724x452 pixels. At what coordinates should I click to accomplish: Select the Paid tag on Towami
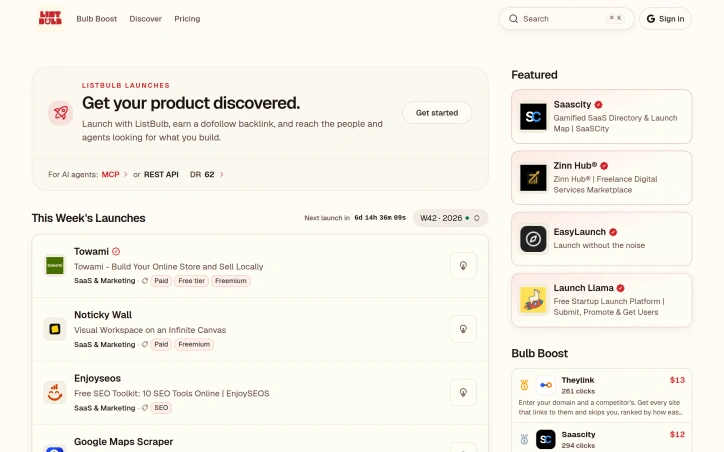point(161,281)
